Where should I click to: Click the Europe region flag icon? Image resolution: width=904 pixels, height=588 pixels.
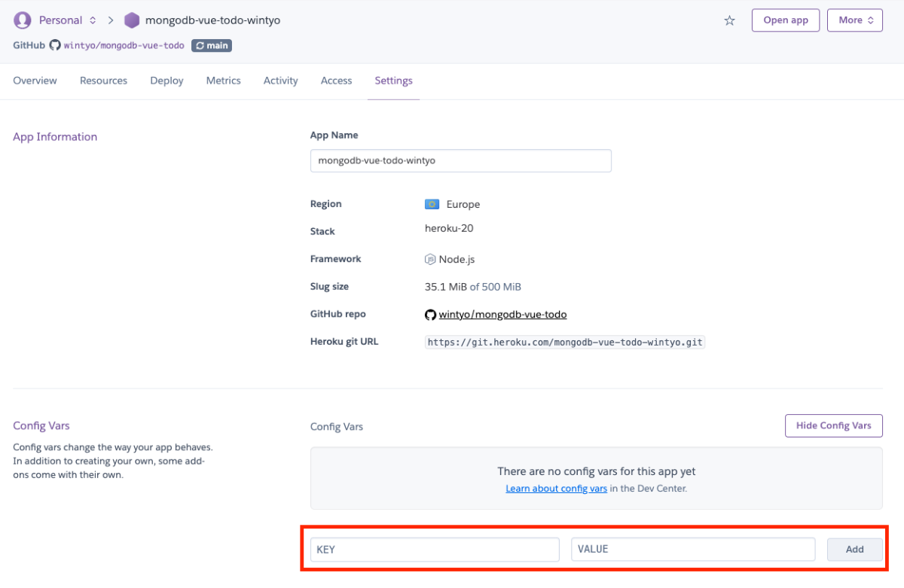[x=432, y=204]
